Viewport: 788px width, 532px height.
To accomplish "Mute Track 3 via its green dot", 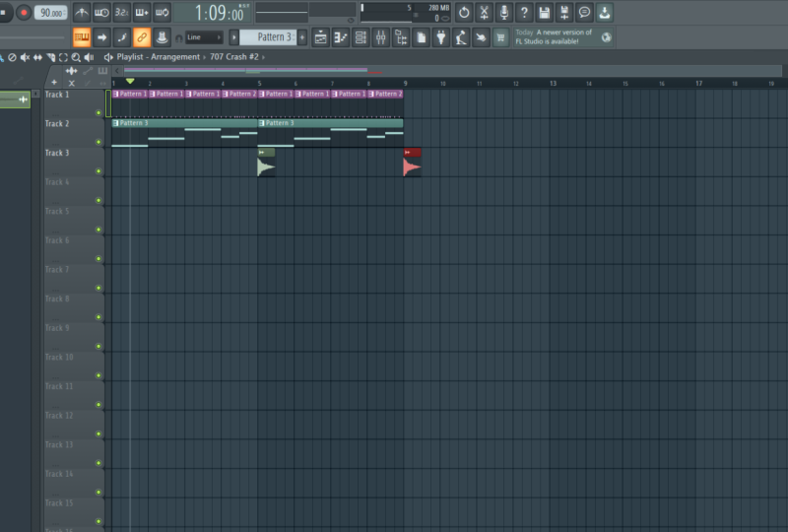I will point(98,171).
